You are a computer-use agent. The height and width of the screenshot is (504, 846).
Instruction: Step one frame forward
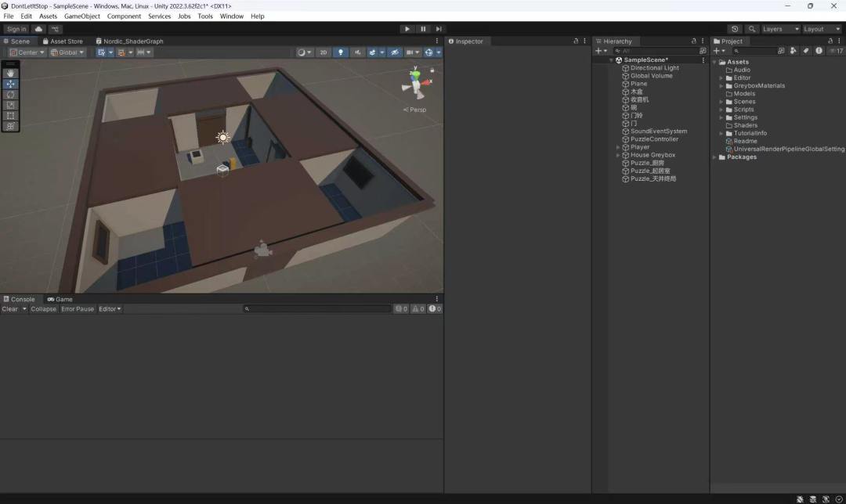tap(439, 29)
